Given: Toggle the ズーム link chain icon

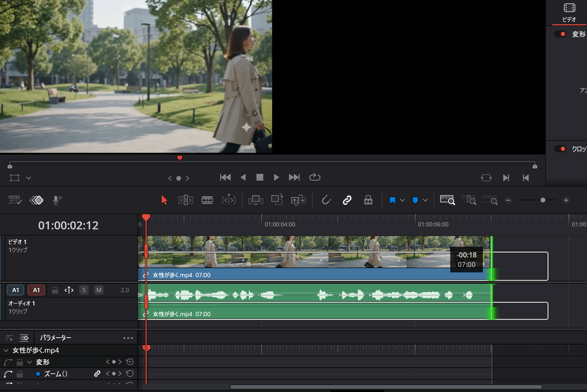Looking at the screenshot, I should point(97,374).
